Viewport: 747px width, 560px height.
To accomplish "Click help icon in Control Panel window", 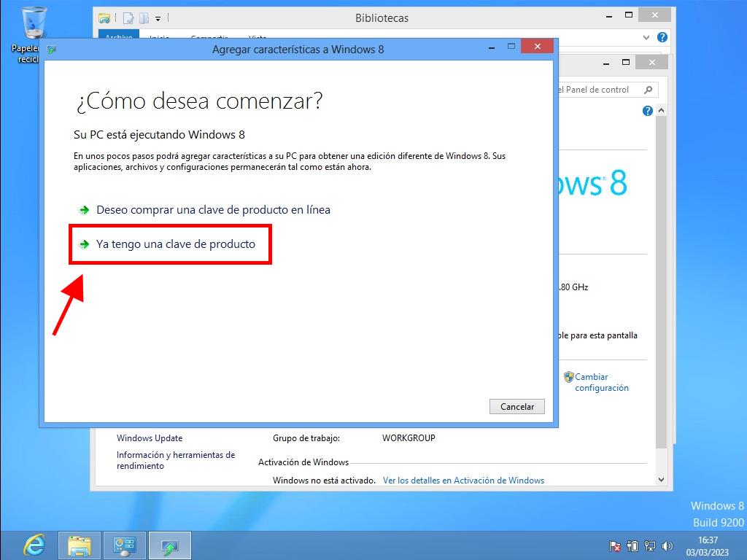I will (648, 111).
